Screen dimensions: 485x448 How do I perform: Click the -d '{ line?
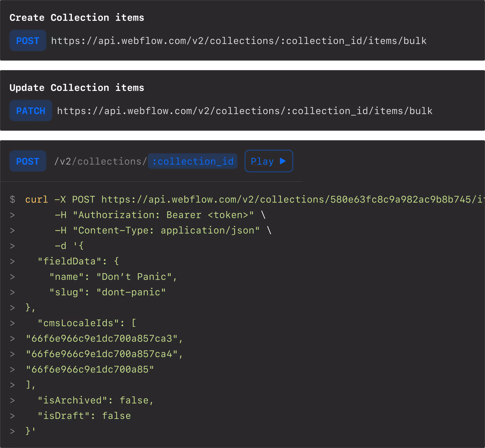[69, 246]
